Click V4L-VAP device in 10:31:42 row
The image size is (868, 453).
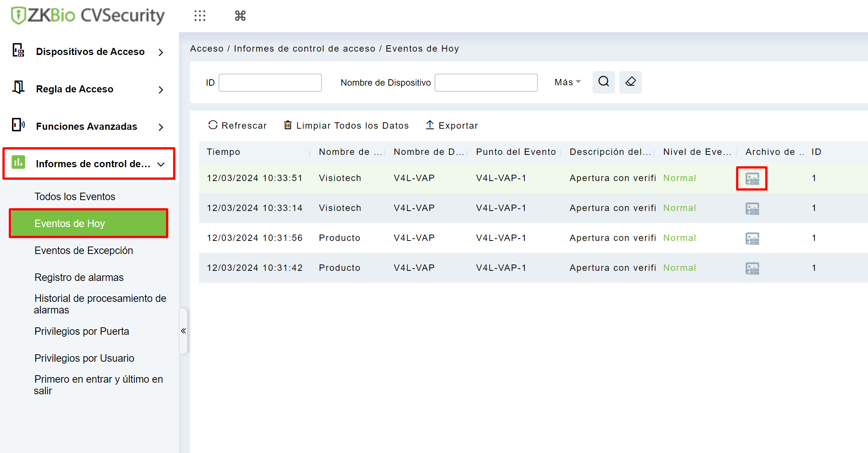click(x=414, y=268)
